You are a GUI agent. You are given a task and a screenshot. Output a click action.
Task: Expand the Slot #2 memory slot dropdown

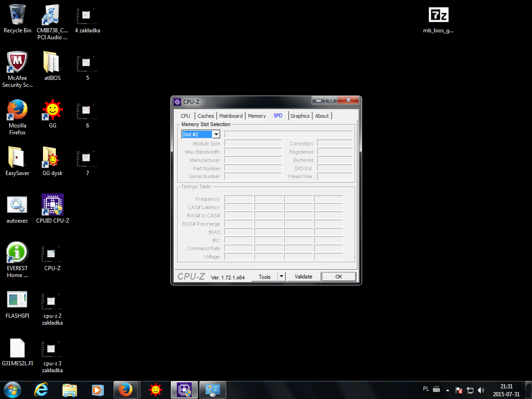pos(216,134)
